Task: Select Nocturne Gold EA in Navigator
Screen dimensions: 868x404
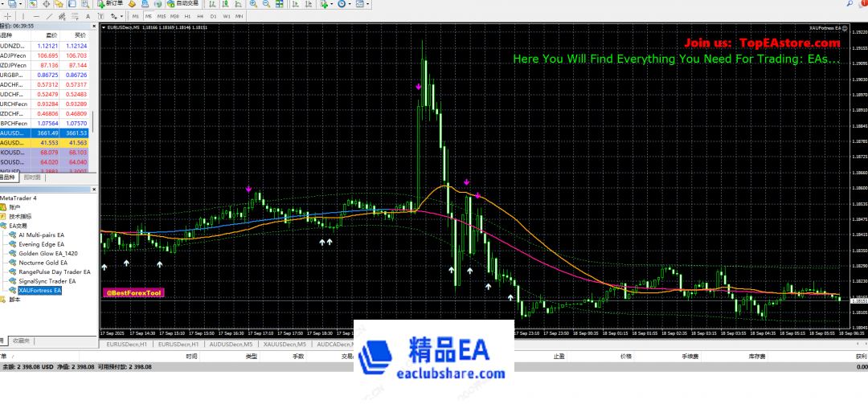Action: pyautogui.click(x=43, y=263)
